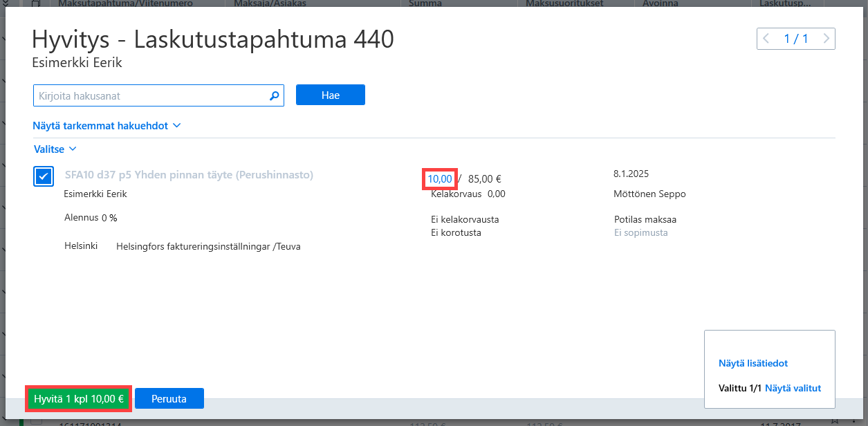Click the Maksusuoritukset column header behind dialog
868x426 pixels.
click(x=564, y=3)
